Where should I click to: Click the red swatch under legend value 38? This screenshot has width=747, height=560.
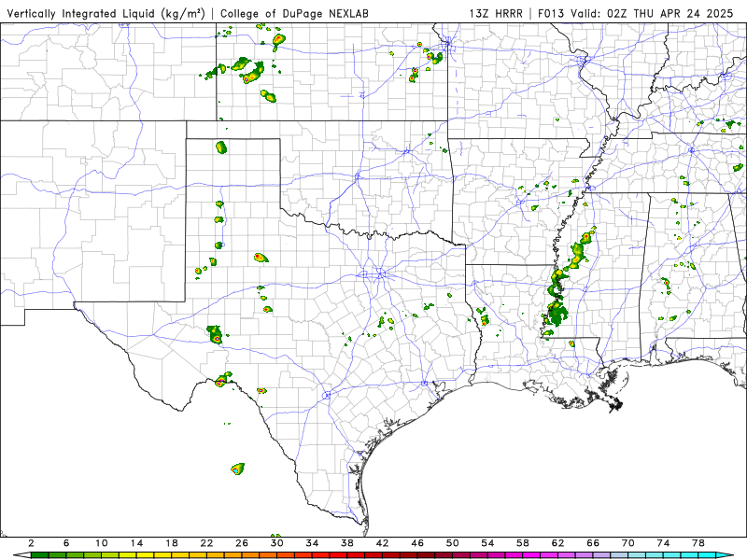click(356, 555)
